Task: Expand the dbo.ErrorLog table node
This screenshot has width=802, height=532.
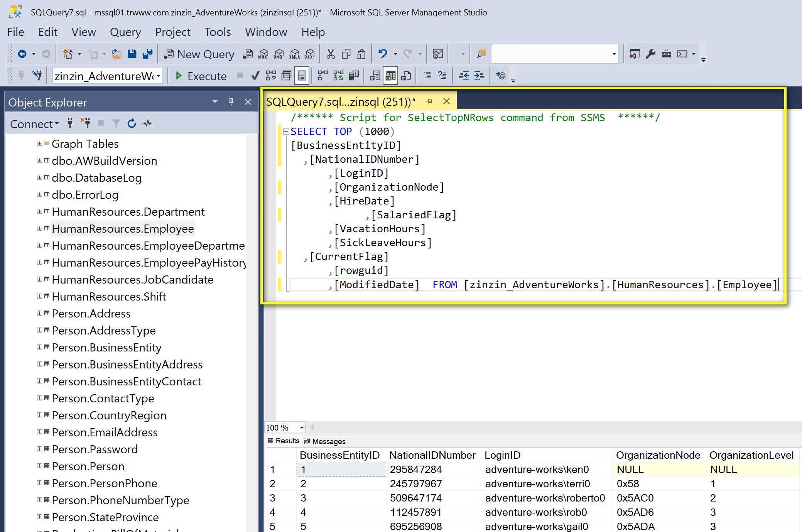Action: [x=39, y=194]
